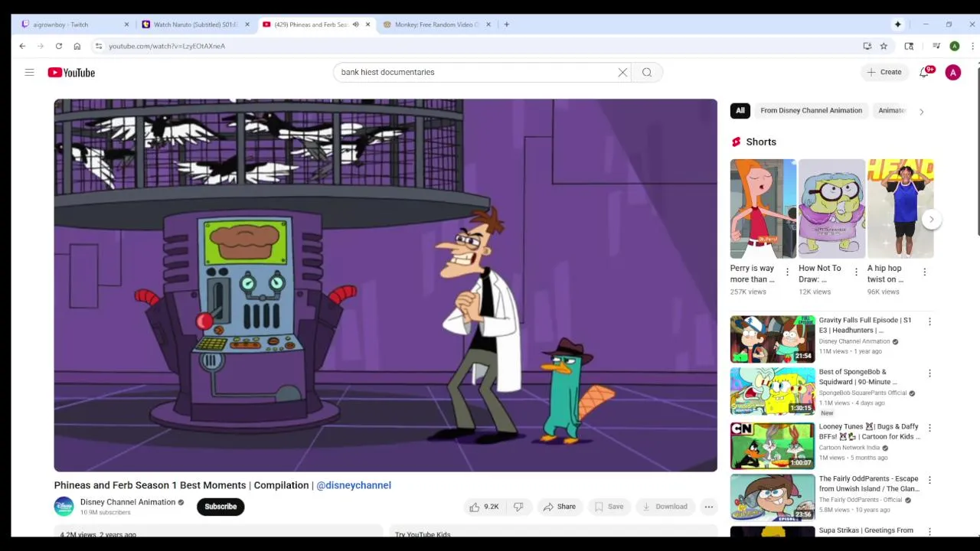Share this video
This screenshot has height=551, width=980.
pos(559,507)
